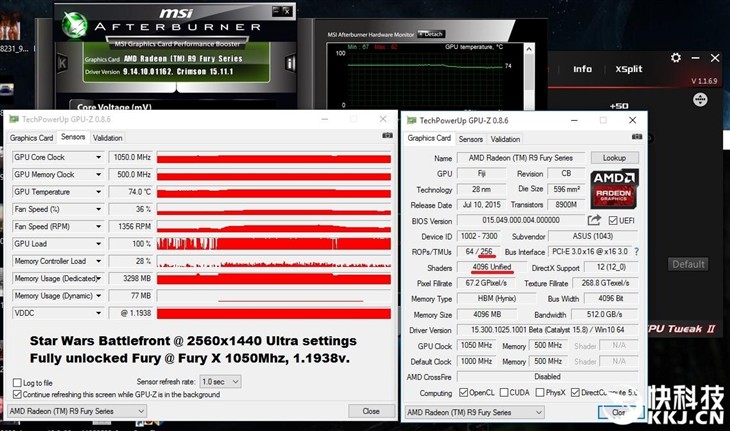Click the camera screenshot icon in Sensors window

387,135
